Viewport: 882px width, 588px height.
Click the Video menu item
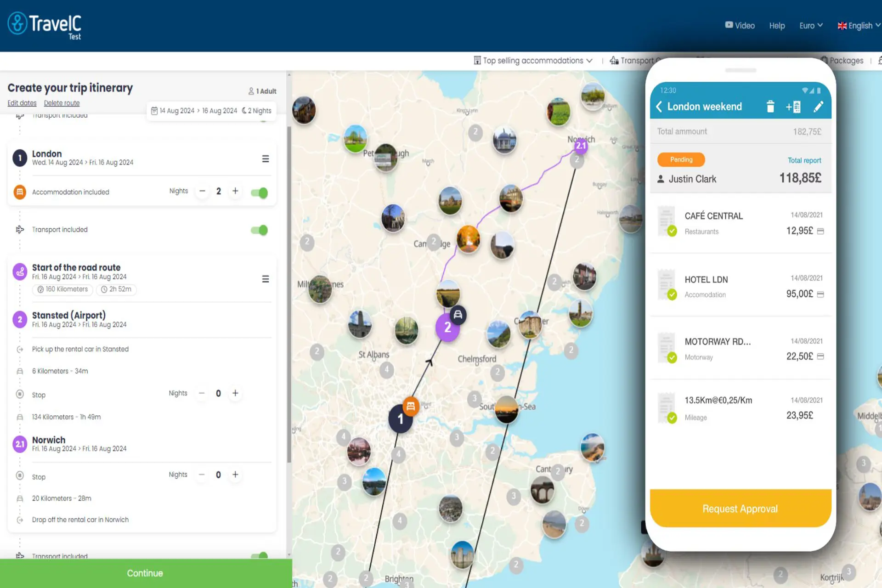pos(739,25)
